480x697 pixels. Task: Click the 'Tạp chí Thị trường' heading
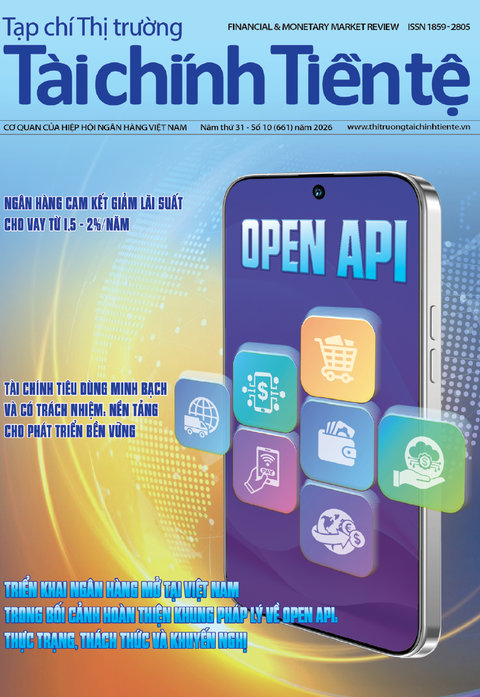click(92, 27)
